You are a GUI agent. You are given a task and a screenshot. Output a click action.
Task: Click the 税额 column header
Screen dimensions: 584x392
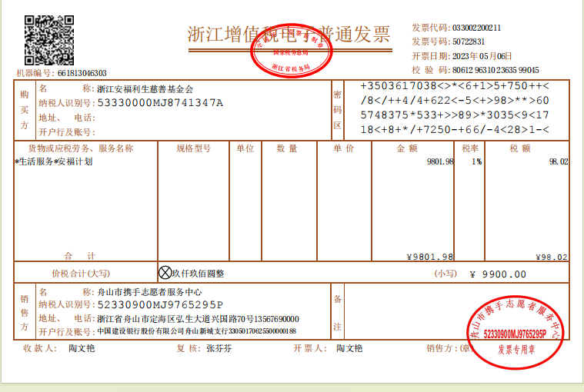click(520, 148)
